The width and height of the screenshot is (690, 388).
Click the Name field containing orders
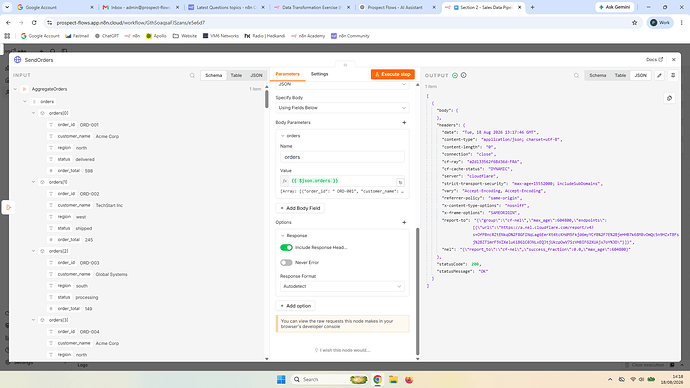pos(342,157)
